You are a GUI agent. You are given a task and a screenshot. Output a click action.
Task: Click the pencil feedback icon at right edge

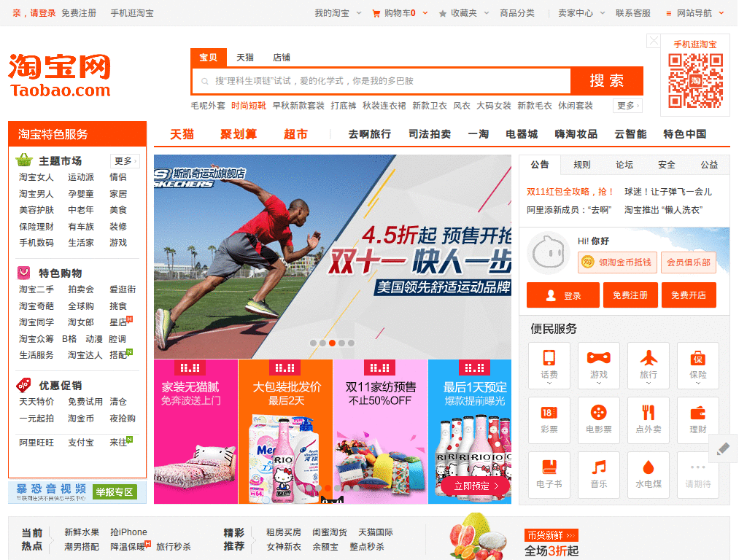pos(723,448)
